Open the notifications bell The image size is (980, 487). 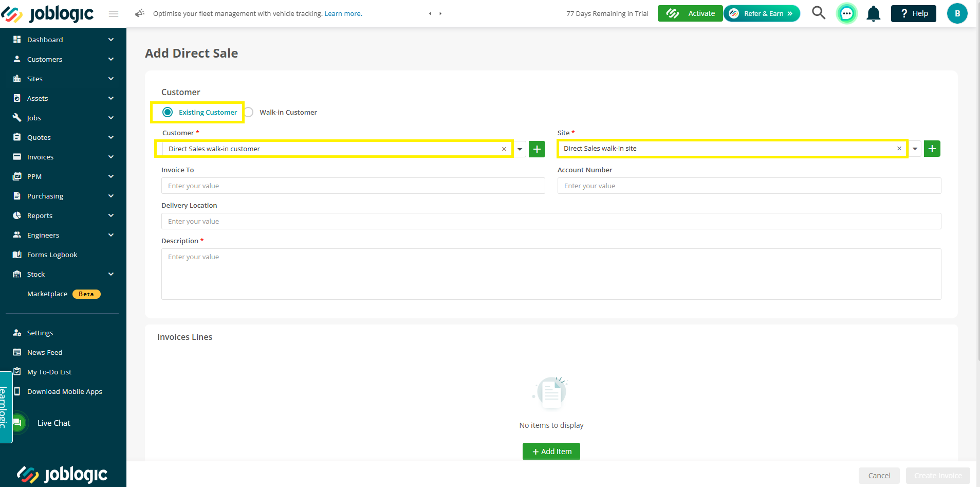(x=874, y=13)
